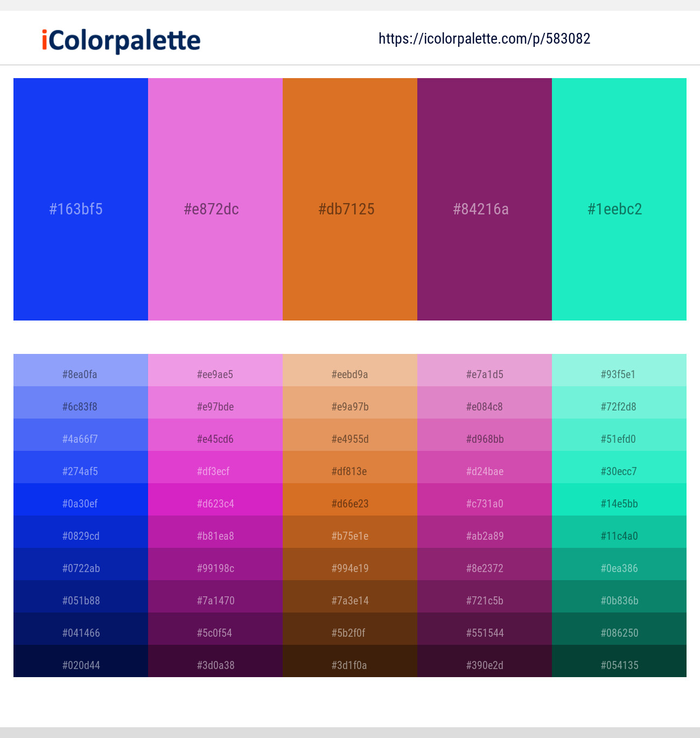Click the mint shade #93f5e1

(619, 374)
